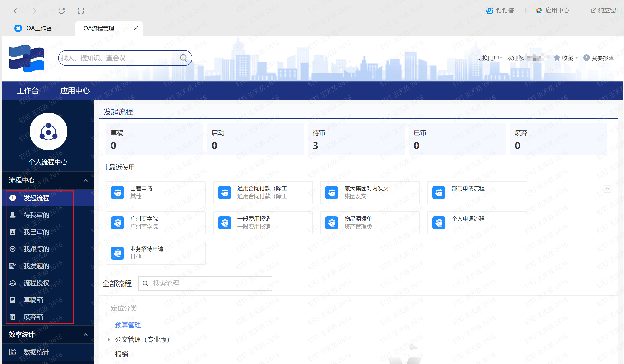Collapse the 效率统计 section
This screenshot has width=624, height=364.
coord(86,335)
